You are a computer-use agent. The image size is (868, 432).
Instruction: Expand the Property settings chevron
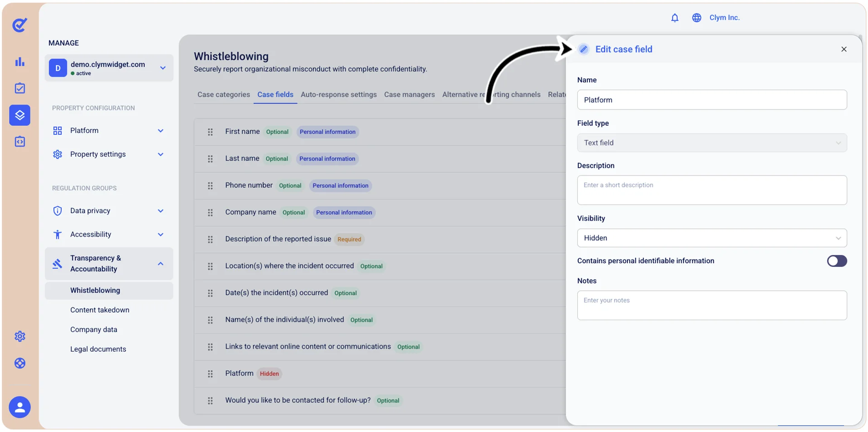(x=160, y=154)
